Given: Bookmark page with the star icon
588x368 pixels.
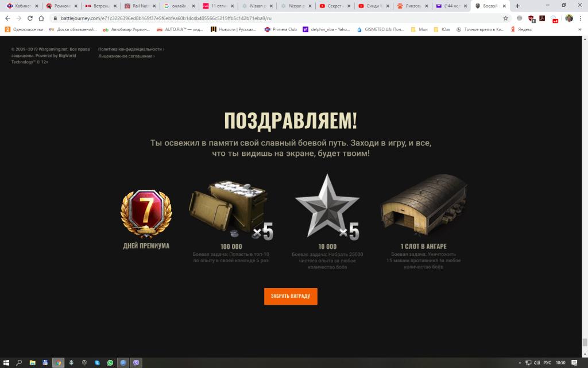Looking at the screenshot, I should tap(505, 18).
